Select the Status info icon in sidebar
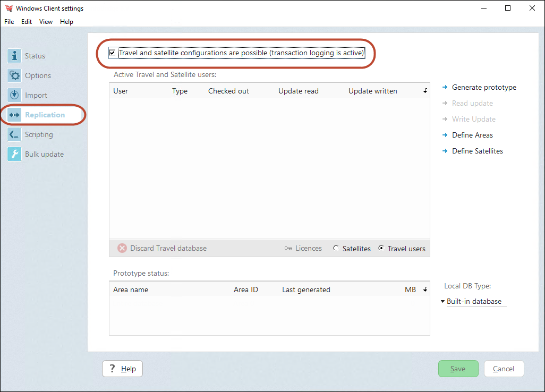This screenshot has height=392, width=545. (14, 55)
